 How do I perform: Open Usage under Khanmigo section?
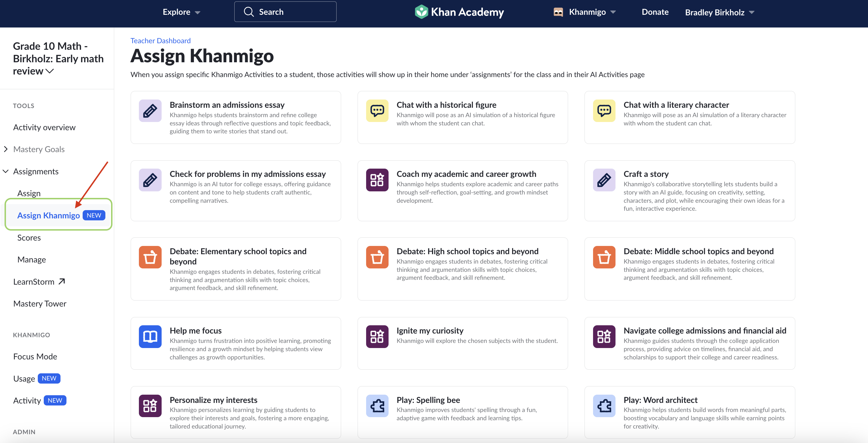pyautogui.click(x=24, y=378)
